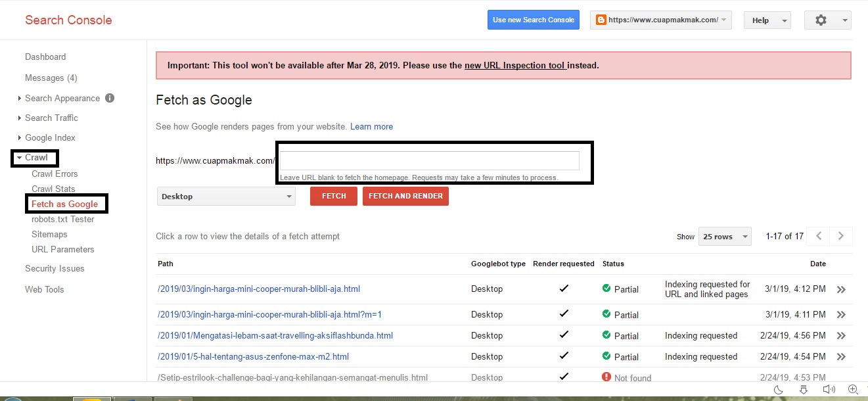The image size is (868, 401).
Task: Click the Date column header
Action: 818,264
